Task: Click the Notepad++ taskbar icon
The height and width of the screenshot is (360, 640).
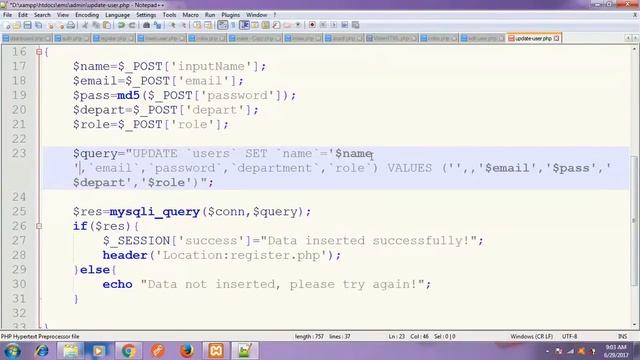Action: (x=245, y=351)
